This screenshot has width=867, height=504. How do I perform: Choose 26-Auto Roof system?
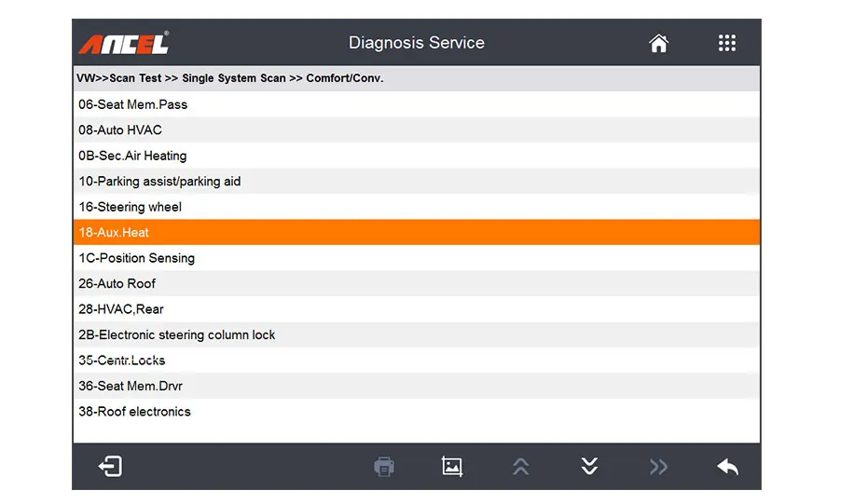tap(117, 283)
